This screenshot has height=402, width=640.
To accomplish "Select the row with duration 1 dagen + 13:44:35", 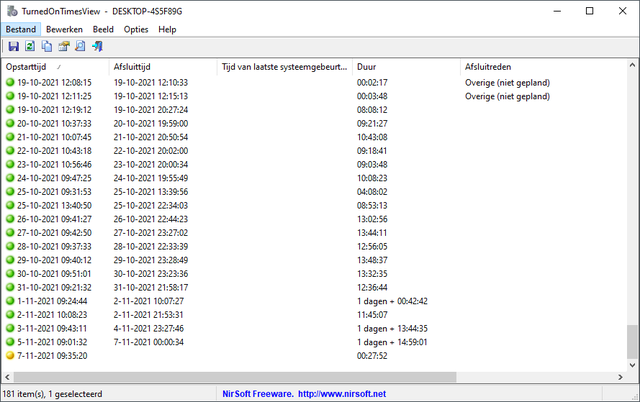I will [314, 329].
